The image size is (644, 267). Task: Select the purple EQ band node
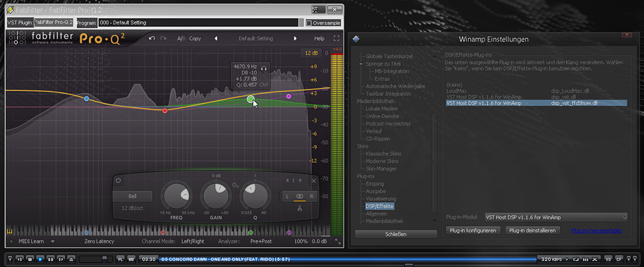[x=289, y=96]
